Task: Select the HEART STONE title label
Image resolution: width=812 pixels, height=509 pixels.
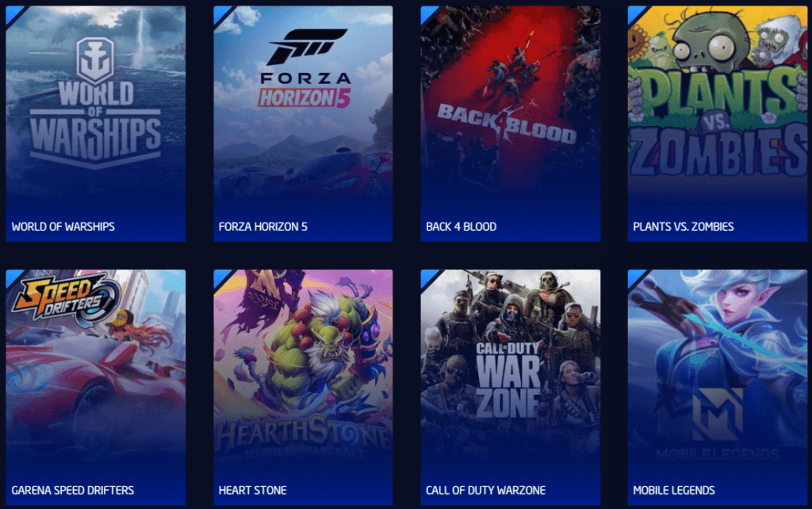Action: [253, 490]
